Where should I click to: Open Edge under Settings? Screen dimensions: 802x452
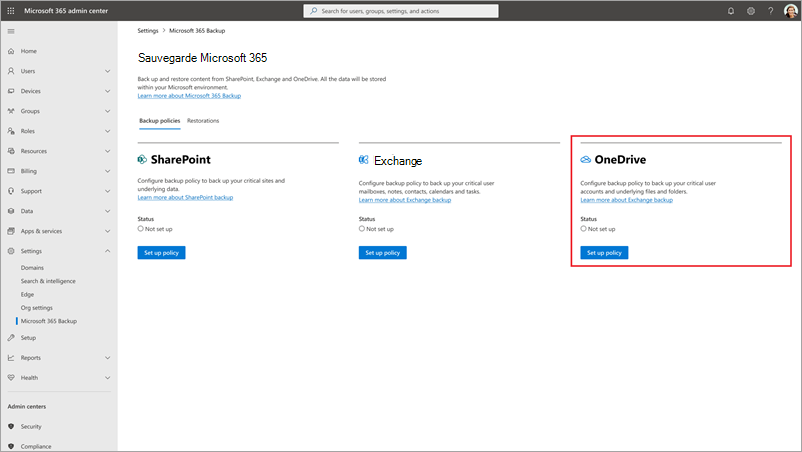click(x=27, y=294)
